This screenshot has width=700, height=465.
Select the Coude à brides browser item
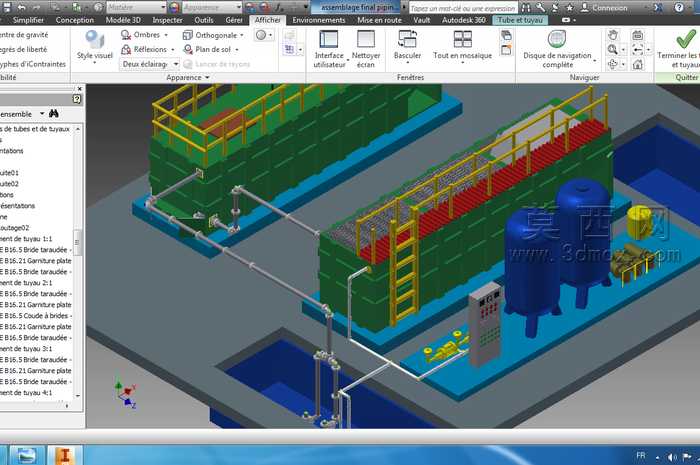point(36,316)
